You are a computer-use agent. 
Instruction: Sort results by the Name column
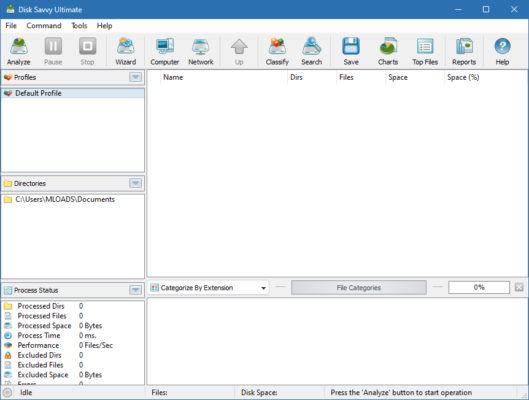tap(224, 77)
